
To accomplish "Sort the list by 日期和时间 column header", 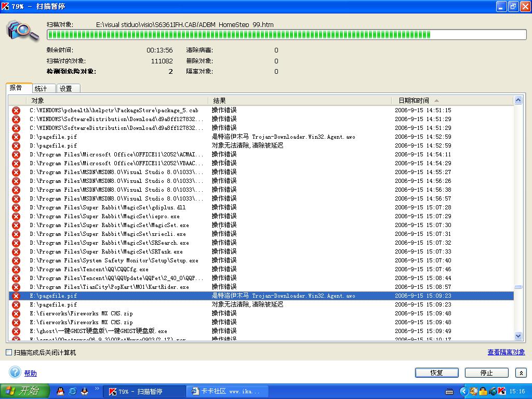I will pos(414,100).
